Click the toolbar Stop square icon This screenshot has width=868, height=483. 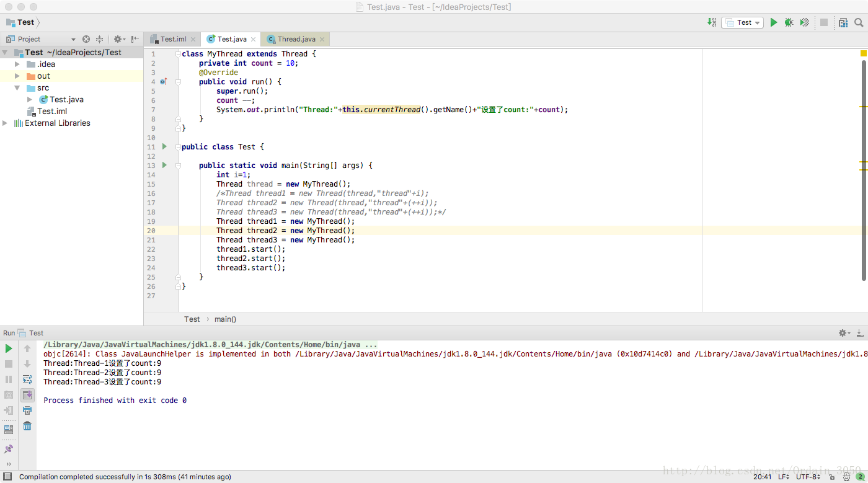(x=824, y=22)
